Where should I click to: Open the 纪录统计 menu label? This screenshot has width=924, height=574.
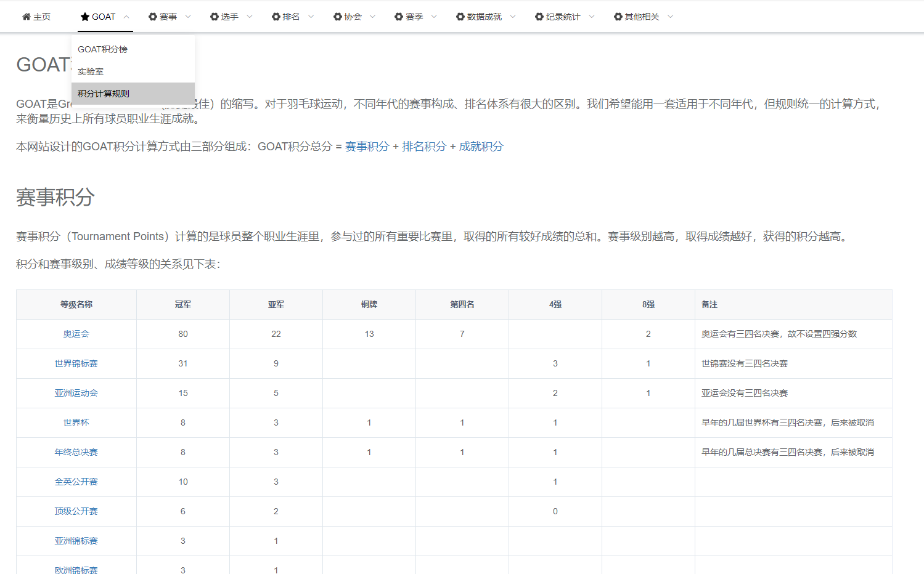point(563,17)
